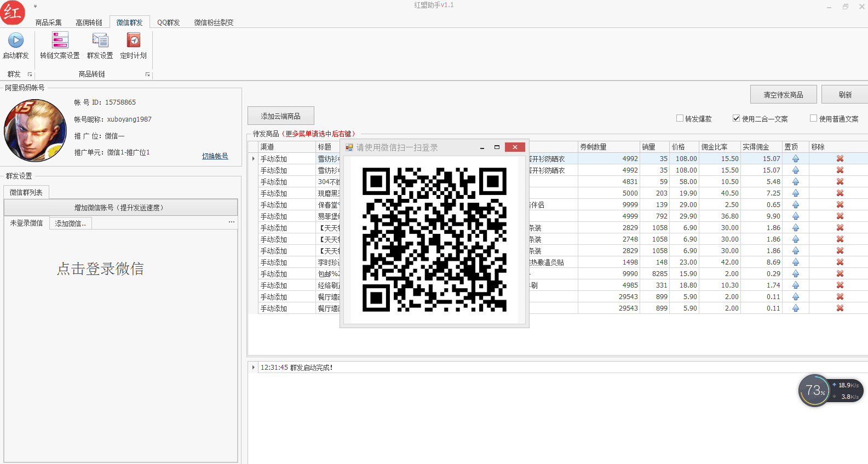
Task: Open the 微信粉丝裂变 tab
Action: click(214, 22)
